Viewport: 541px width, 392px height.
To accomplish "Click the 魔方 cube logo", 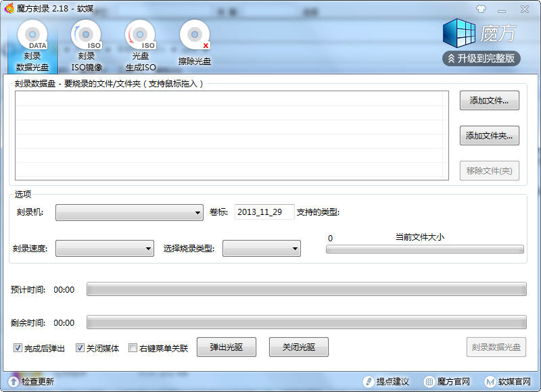I will (x=459, y=33).
